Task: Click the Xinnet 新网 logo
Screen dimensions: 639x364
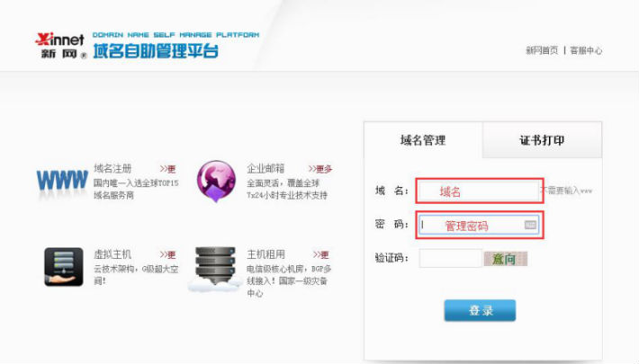Action: coord(60,46)
